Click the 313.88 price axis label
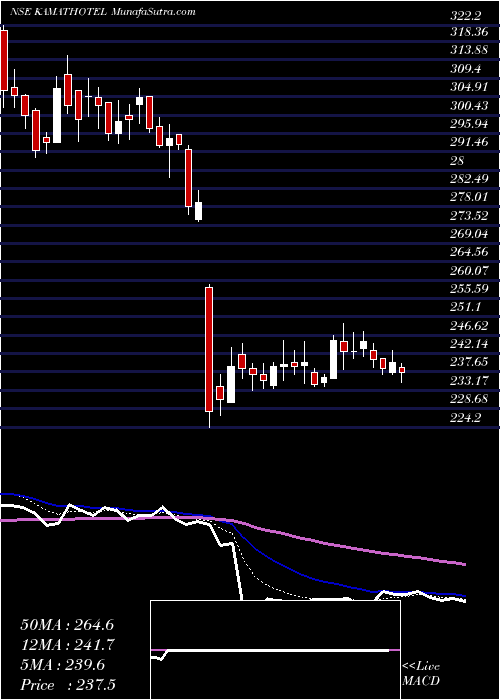 pyautogui.click(x=470, y=50)
